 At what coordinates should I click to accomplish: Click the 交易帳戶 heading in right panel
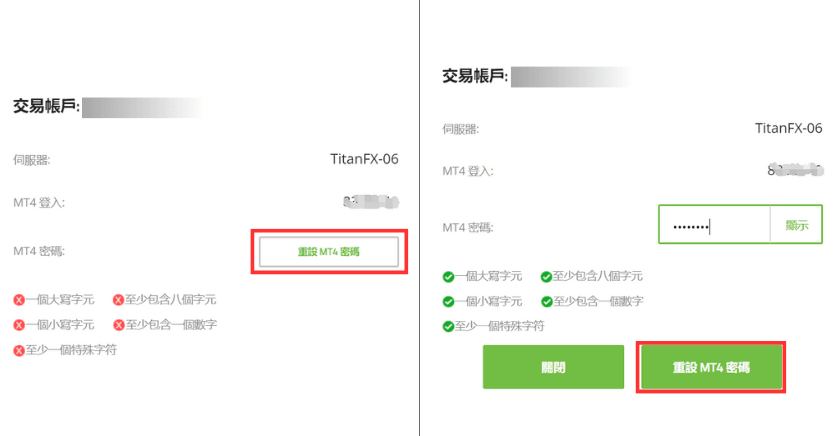pos(475,76)
